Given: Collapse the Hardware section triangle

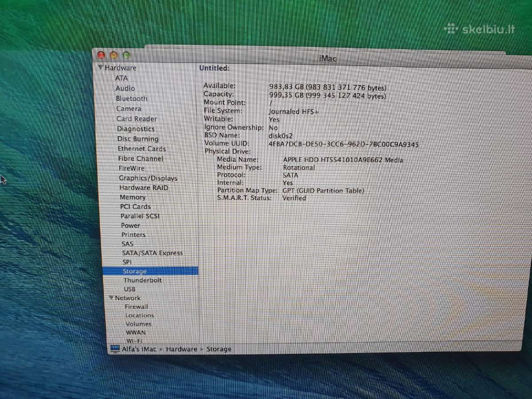Looking at the screenshot, I should coord(101,68).
